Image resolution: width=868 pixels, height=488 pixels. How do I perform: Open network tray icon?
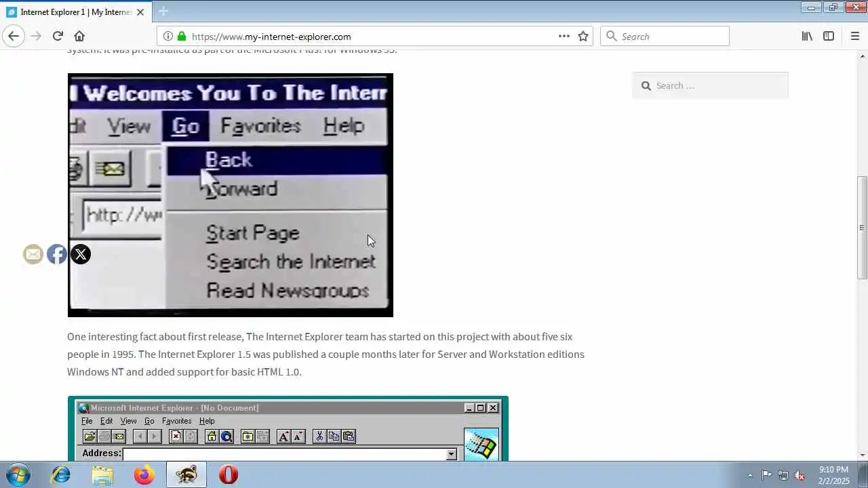(783, 475)
